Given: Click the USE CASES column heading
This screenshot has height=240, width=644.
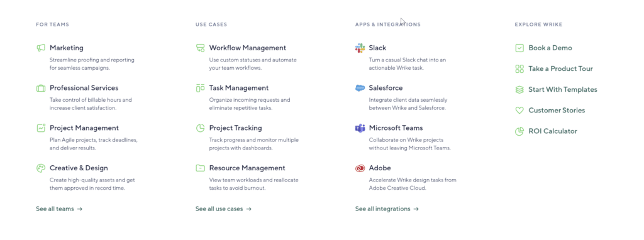Looking at the screenshot, I should [211, 25].
